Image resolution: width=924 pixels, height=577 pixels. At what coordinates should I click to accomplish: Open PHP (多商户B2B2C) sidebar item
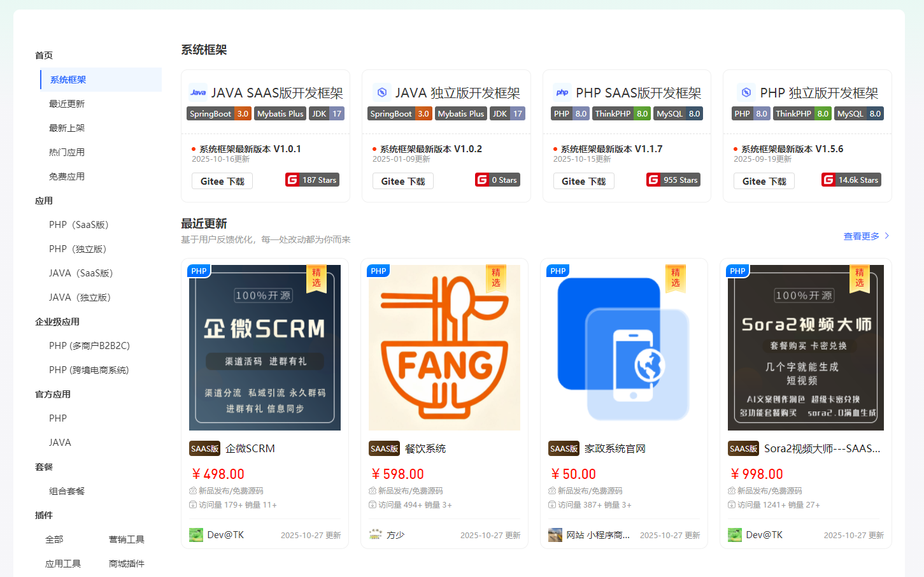pyautogui.click(x=89, y=346)
